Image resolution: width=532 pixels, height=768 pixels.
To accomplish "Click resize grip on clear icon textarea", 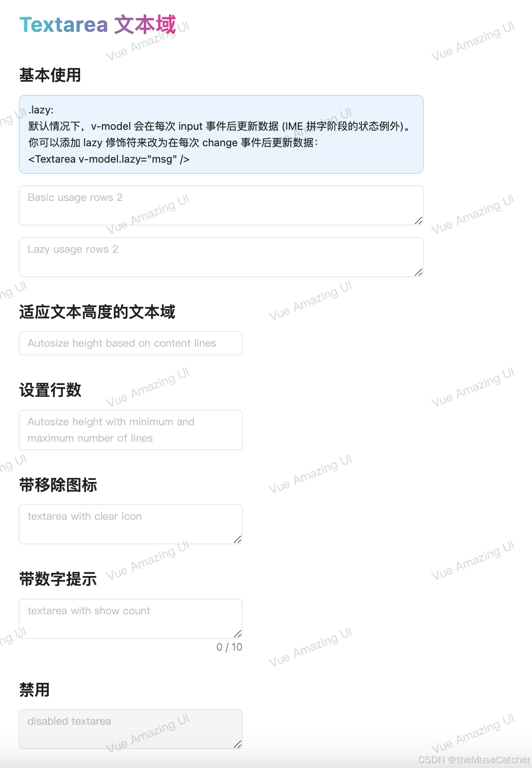I will [238, 539].
